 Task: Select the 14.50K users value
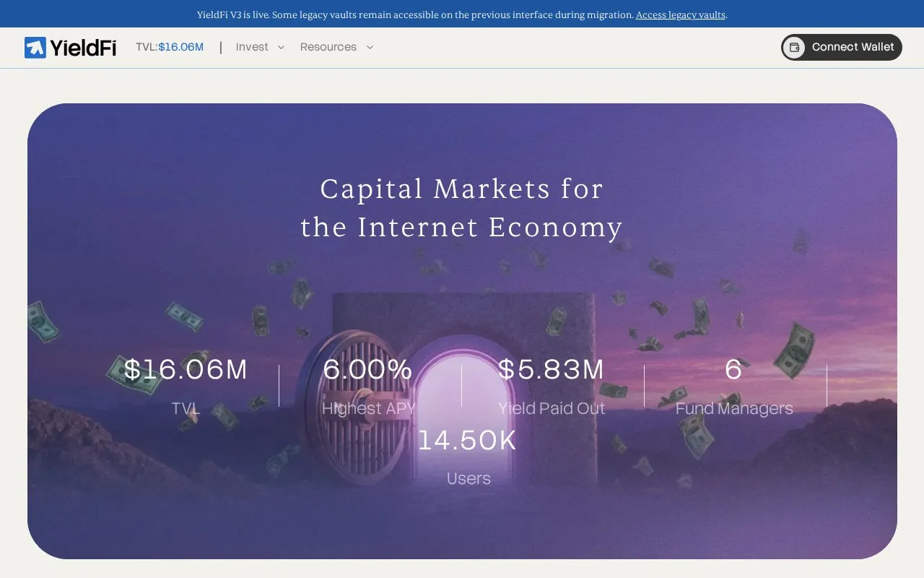pyautogui.click(x=468, y=440)
